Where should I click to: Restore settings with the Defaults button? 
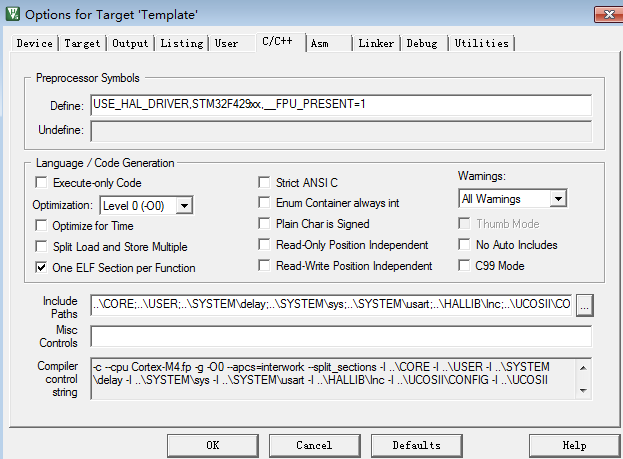tap(416, 445)
